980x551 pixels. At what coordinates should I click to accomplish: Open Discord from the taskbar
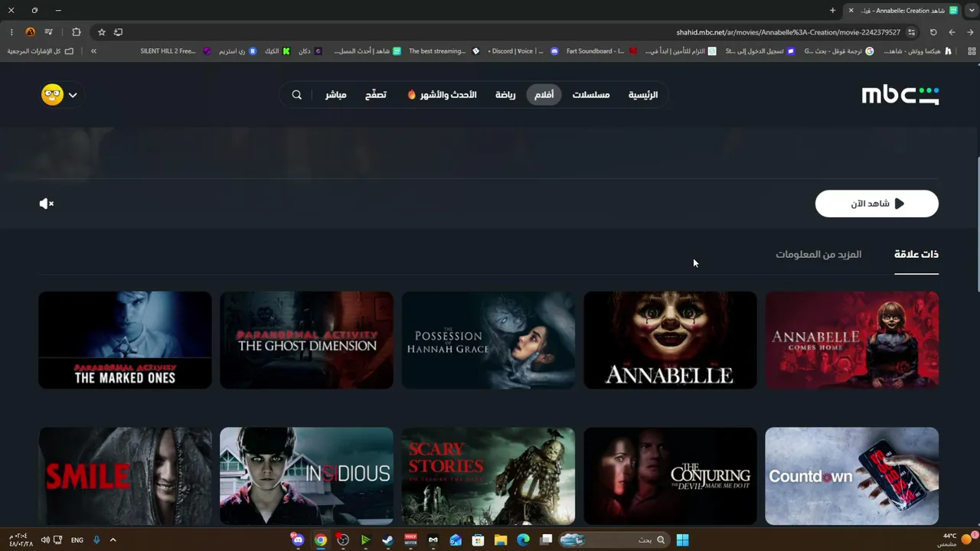[x=298, y=540]
